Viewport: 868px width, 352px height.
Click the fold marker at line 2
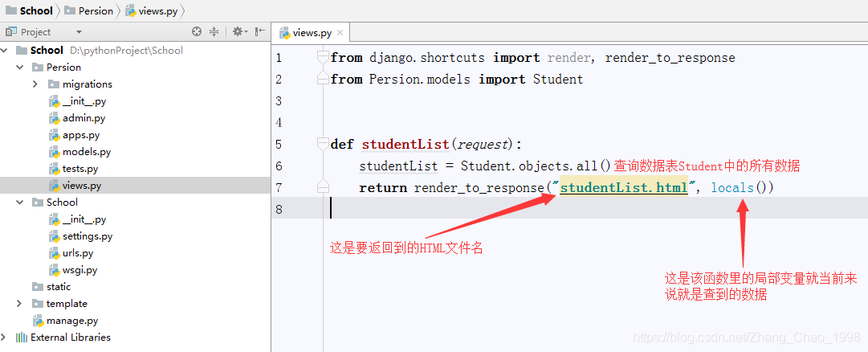coord(323,80)
